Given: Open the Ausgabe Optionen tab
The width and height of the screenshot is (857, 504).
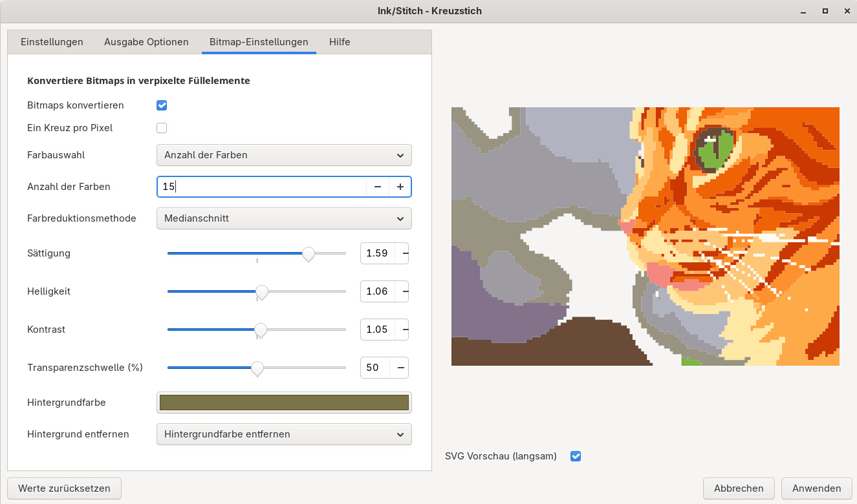Looking at the screenshot, I should (x=146, y=42).
